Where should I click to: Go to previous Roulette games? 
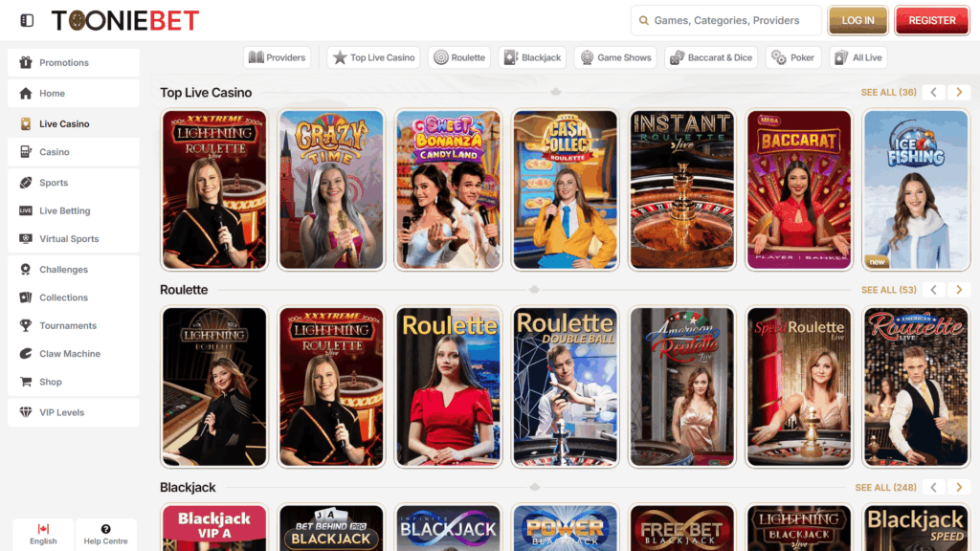point(934,290)
